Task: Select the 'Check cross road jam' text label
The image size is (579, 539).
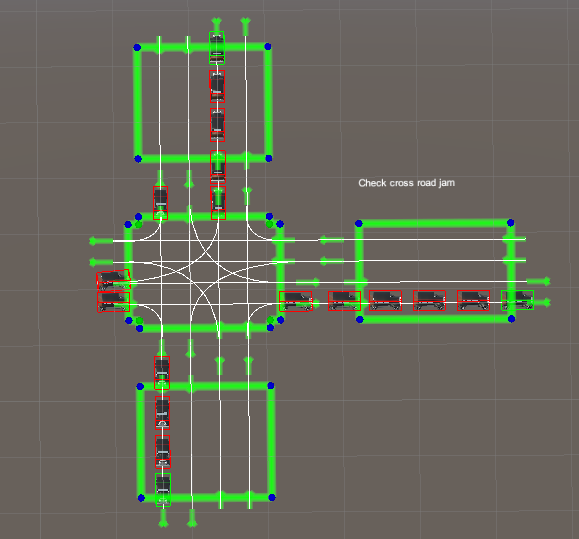Action: pyautogui.click(x=407, y=183)
